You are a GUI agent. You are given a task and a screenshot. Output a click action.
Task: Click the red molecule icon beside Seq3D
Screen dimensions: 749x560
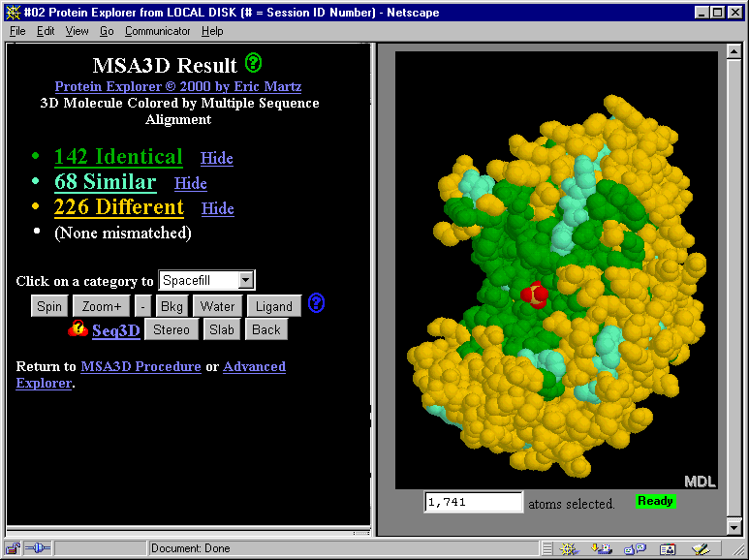(78, 329)
